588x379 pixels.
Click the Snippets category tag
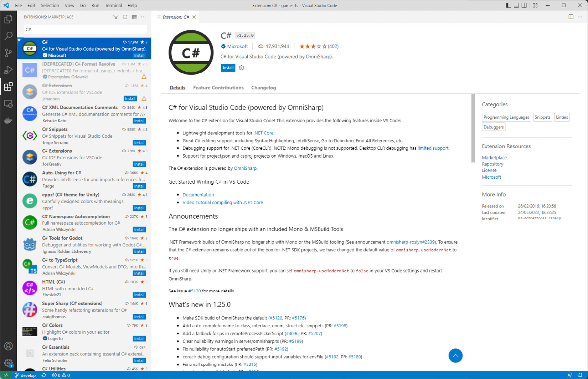tap(542, 117)
